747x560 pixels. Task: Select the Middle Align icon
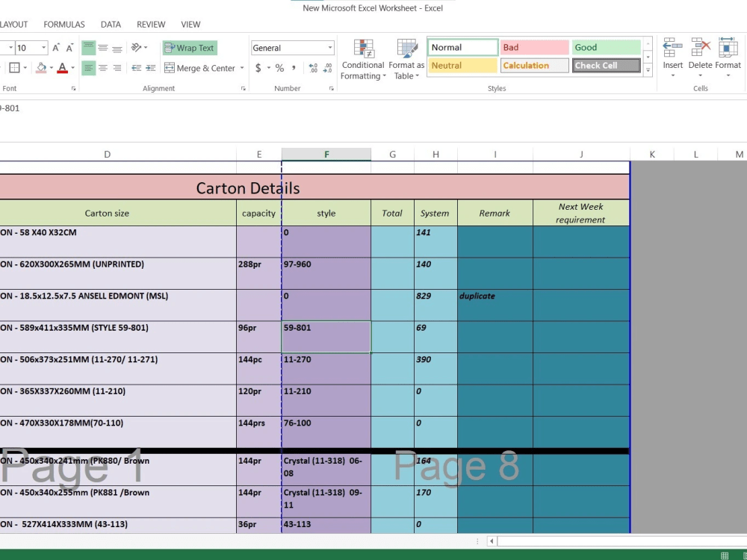pyautogui.click(x=103, y=48)
